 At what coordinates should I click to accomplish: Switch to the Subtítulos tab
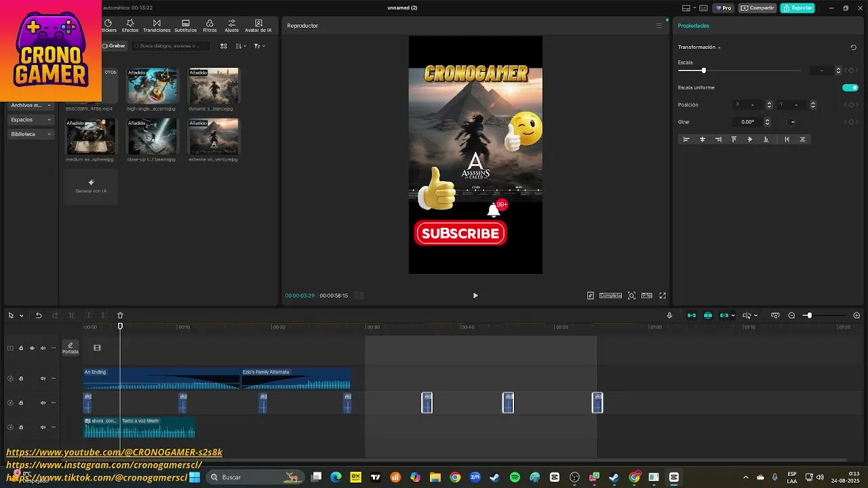[185, 26]
